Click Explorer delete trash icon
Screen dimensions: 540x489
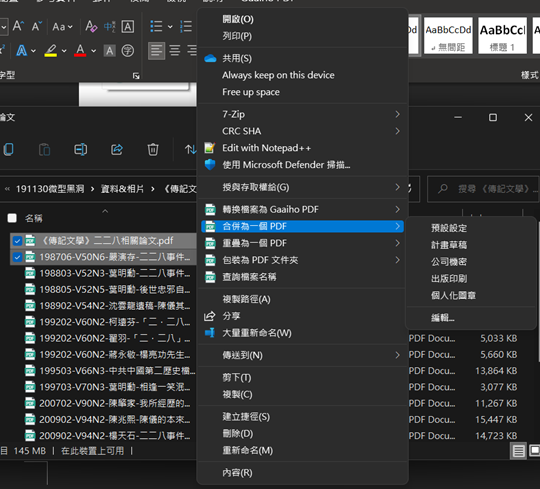(x=153, y=149)
